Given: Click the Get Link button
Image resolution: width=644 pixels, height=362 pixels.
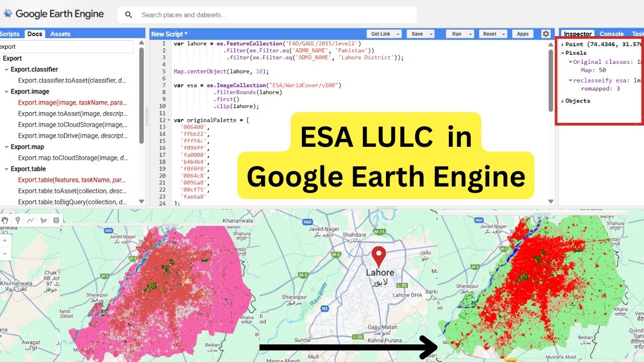Looking at the screenshot, I should click(380, 34).
